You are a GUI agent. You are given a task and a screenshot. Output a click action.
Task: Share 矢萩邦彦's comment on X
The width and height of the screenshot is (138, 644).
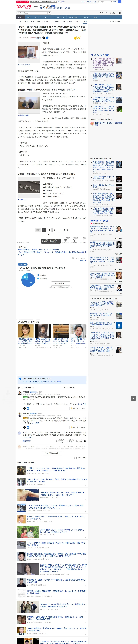click(25, 427)
